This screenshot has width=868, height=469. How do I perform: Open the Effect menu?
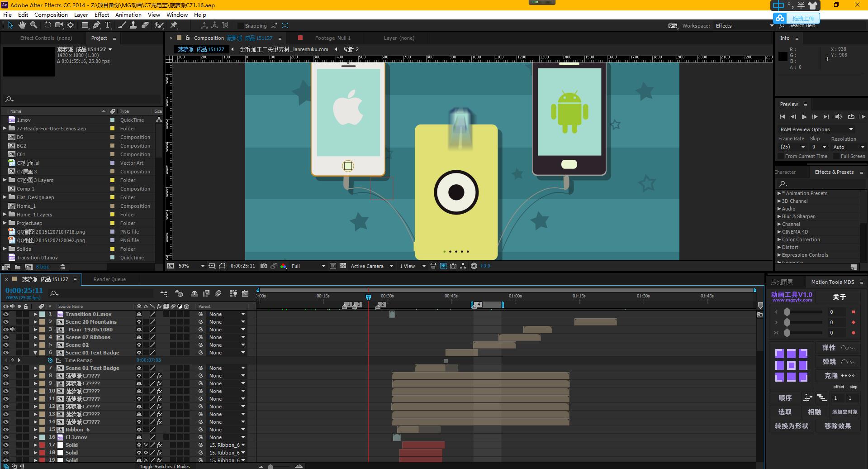[x=102, y=15]
